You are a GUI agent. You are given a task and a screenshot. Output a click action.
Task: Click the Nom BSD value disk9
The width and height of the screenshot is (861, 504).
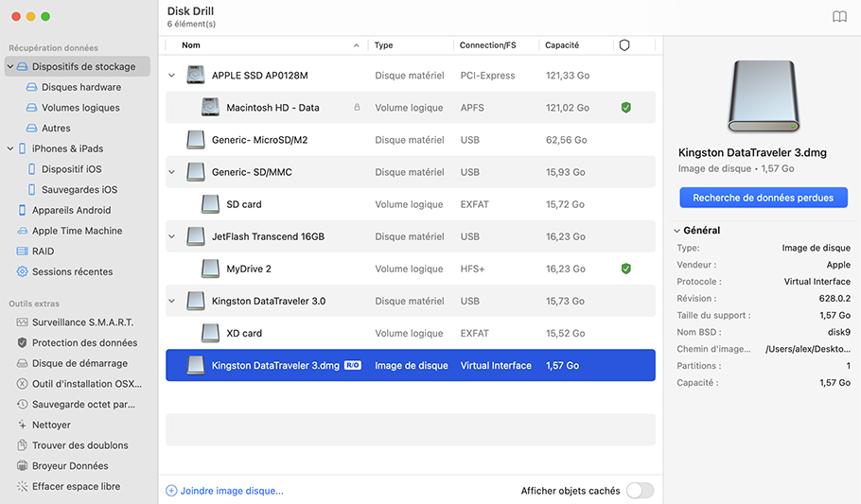[839, 332]
